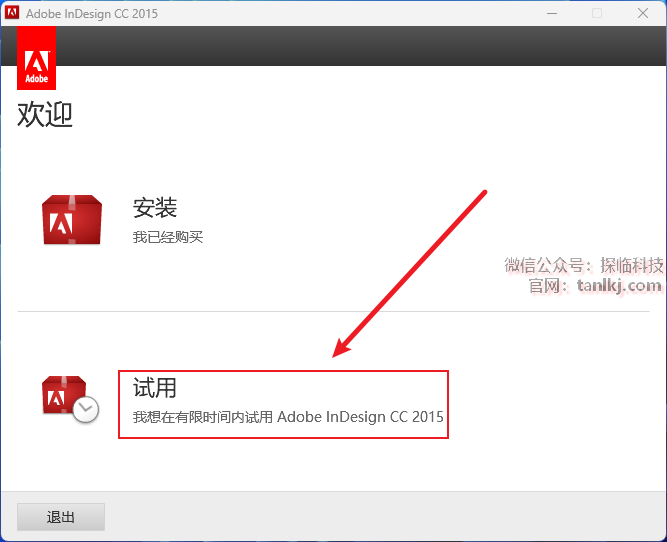The width and height of the screenshot is (667, 542).
Task: Choose the 试用 trial heading
Action: pos(155,387)
